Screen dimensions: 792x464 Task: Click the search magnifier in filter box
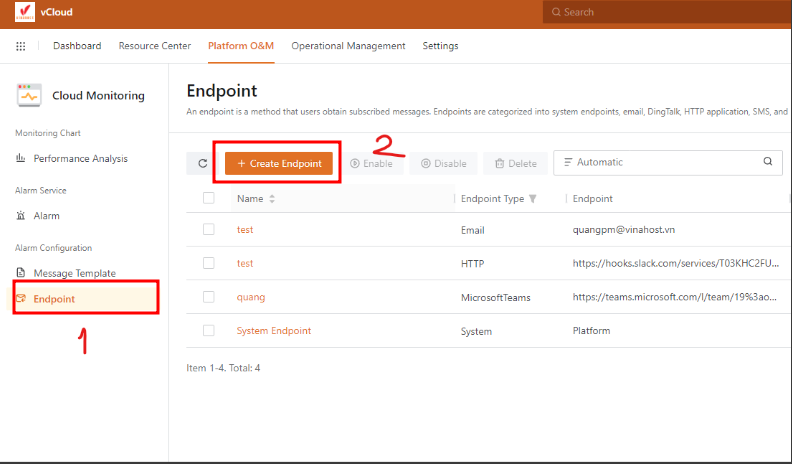point(768,162)
